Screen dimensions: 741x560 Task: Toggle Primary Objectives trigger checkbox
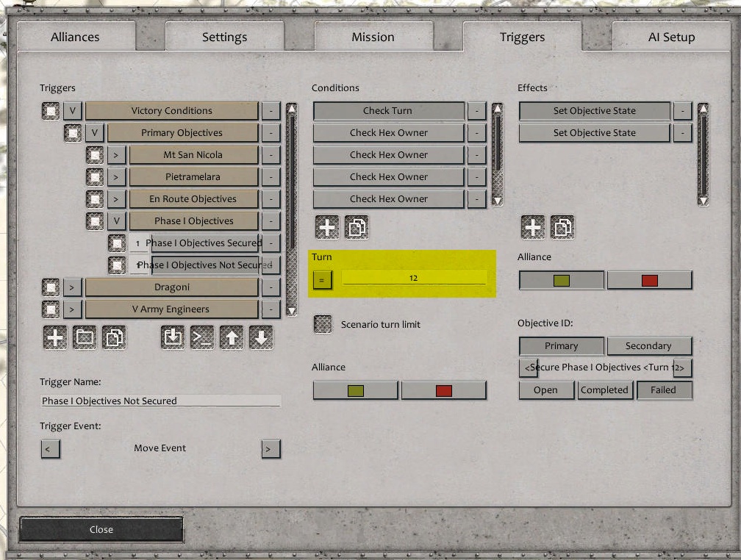tap(73, 133)
